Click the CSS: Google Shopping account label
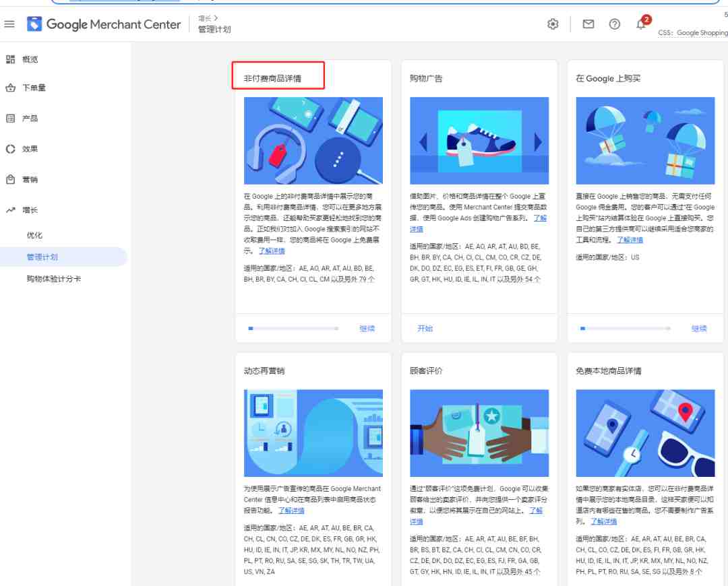Viewport: 728px width, 586px height. click(693, 33)
